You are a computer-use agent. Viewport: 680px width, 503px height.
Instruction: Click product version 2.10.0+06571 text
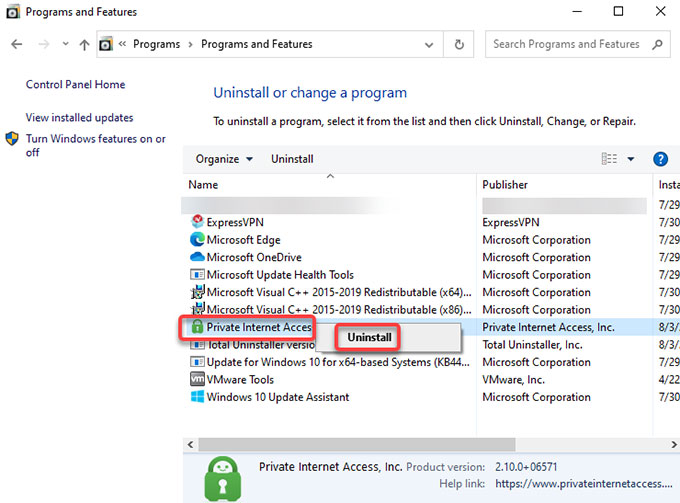coord(526,467)
